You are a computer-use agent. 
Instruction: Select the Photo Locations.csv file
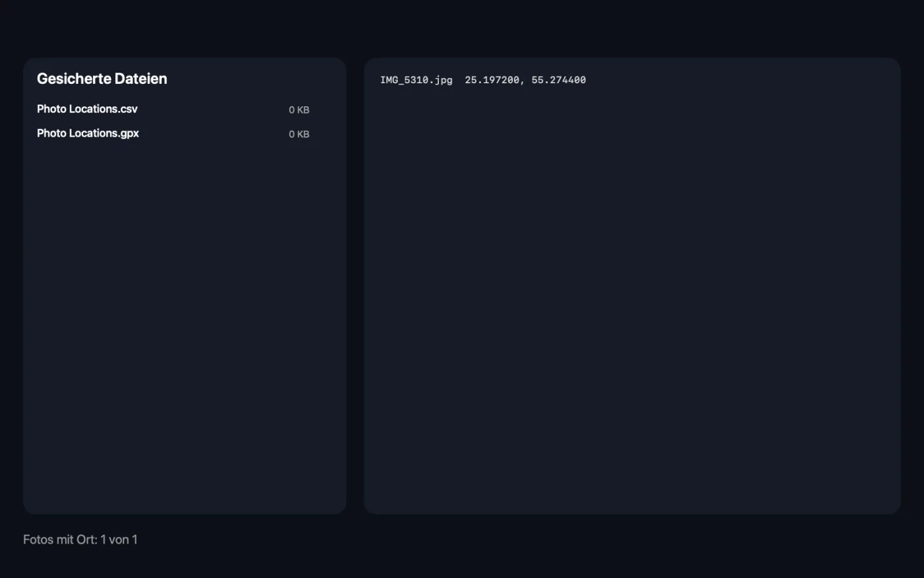(87, 109)
